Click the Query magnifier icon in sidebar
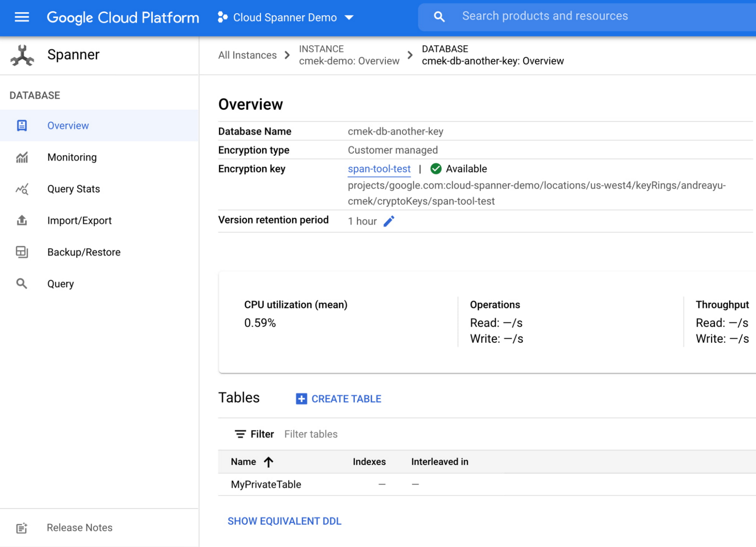 [x=22, y=284]
